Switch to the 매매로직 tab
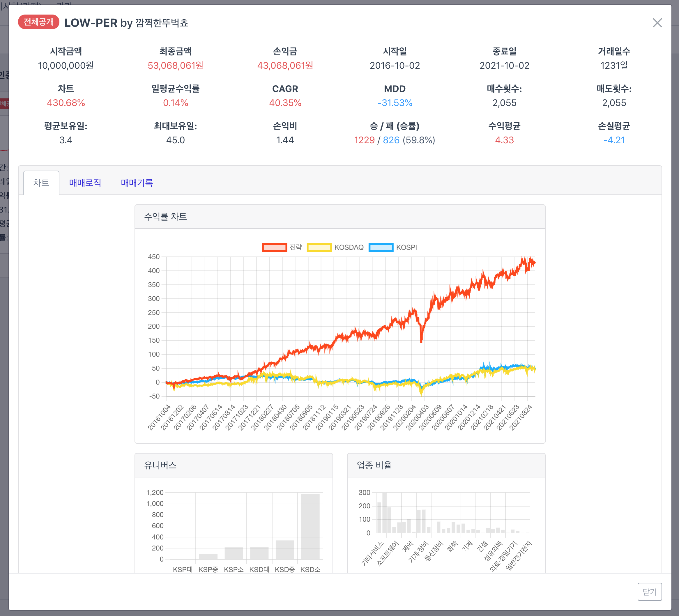This screenshot has height=616, width=679. point(85,183)
